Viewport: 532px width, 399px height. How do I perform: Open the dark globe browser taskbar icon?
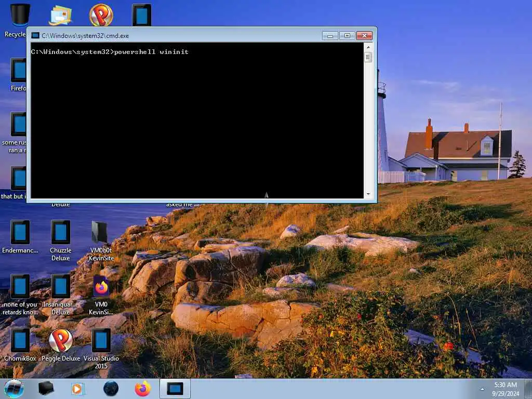(x=111, y=389)
